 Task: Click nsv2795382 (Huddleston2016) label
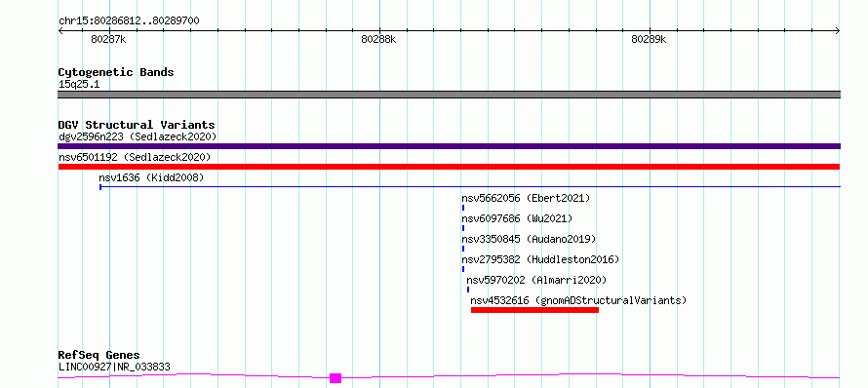(540, 259)
